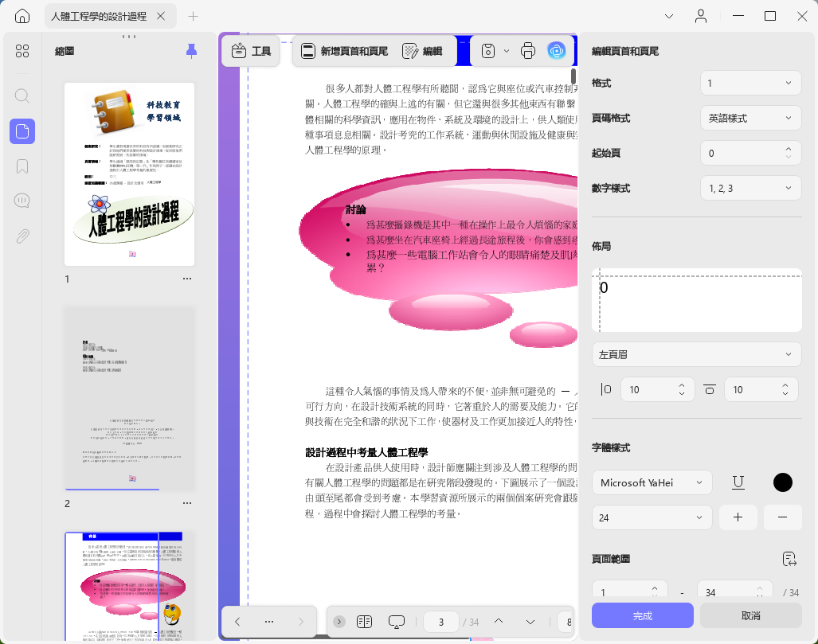Pin the 縮圖 thumbnail panel

pyautogui.click(x=191, y=51)
